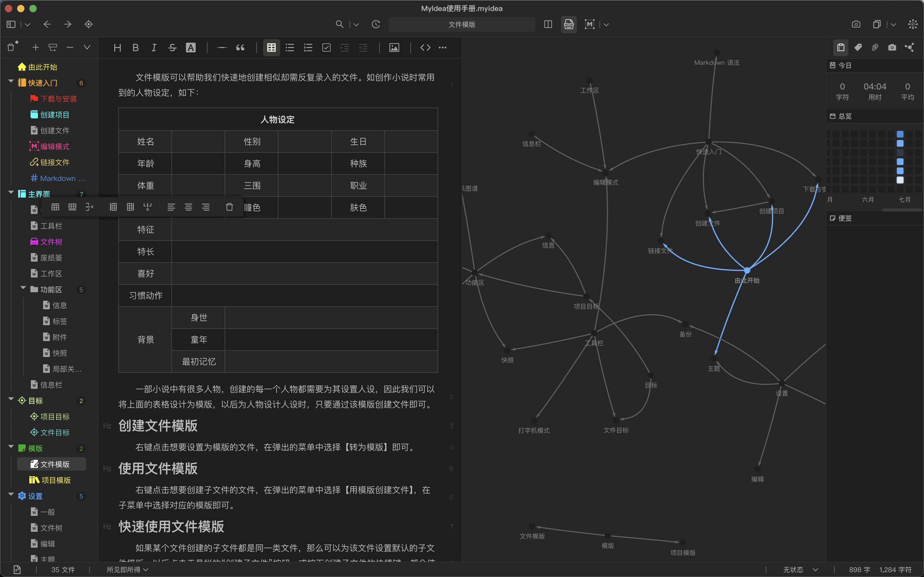Click the strikethrough formatting icon
924x577 pixels.
[x=172, y=48]
